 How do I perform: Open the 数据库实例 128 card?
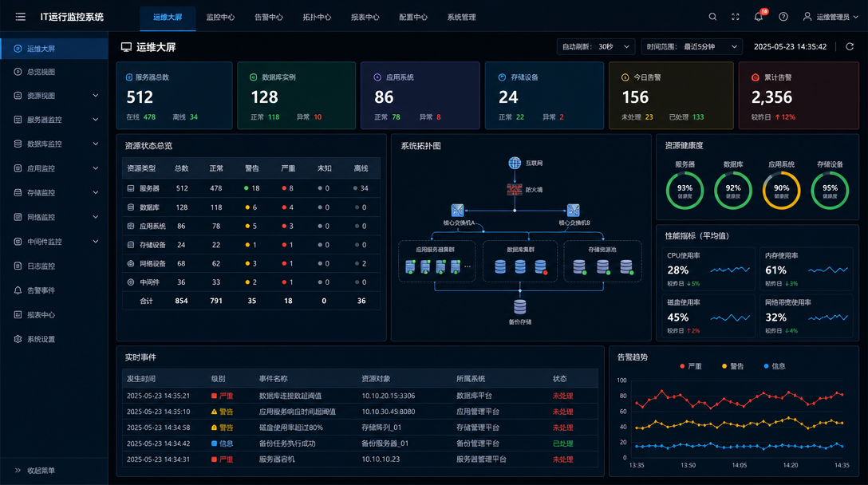296,96
